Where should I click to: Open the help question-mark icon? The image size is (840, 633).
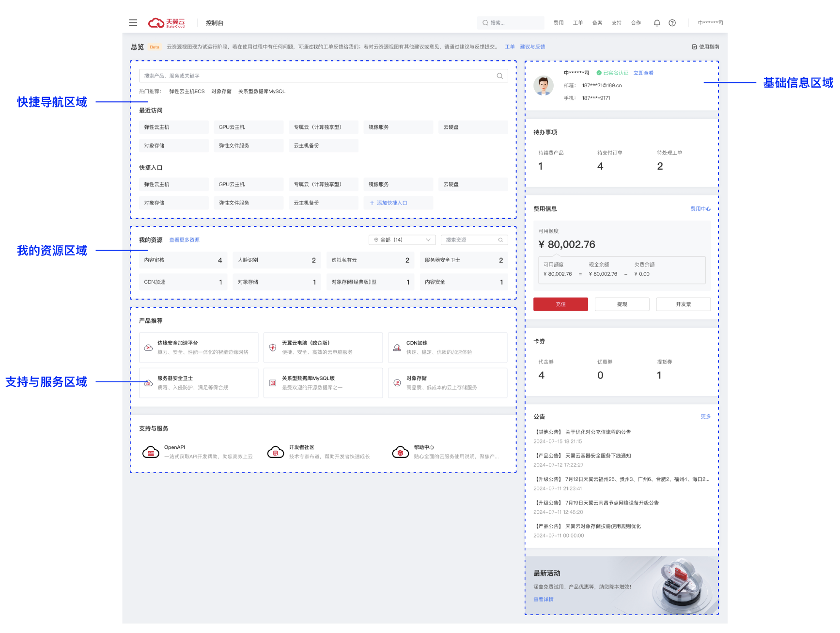tap(672, 23)
